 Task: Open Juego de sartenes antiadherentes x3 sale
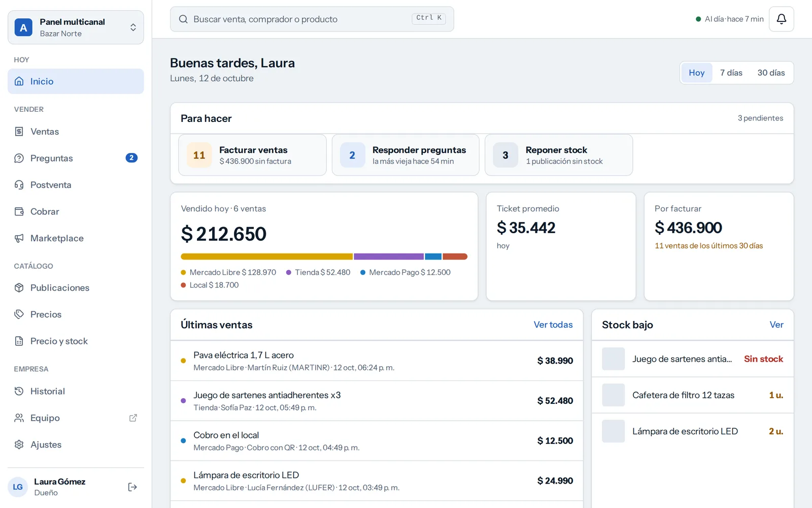click(x=377, y=401)
